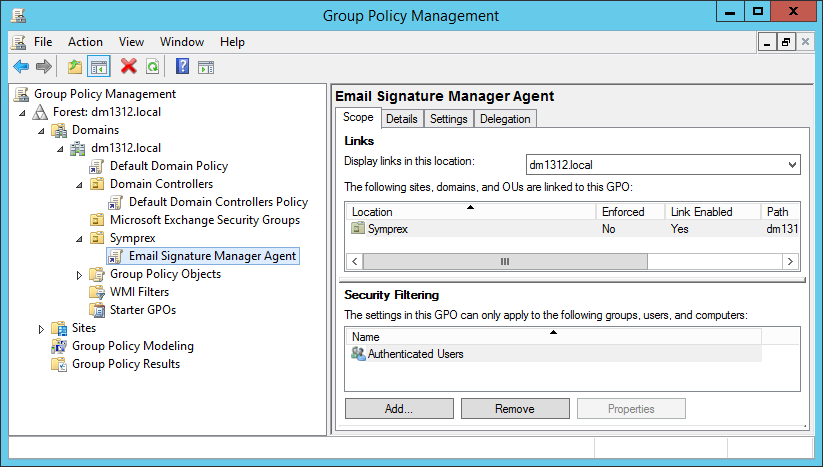Click the red Delete X icon
Viewport: 823px width, 467px height.
pyautogui.click(x=128, y=67)
